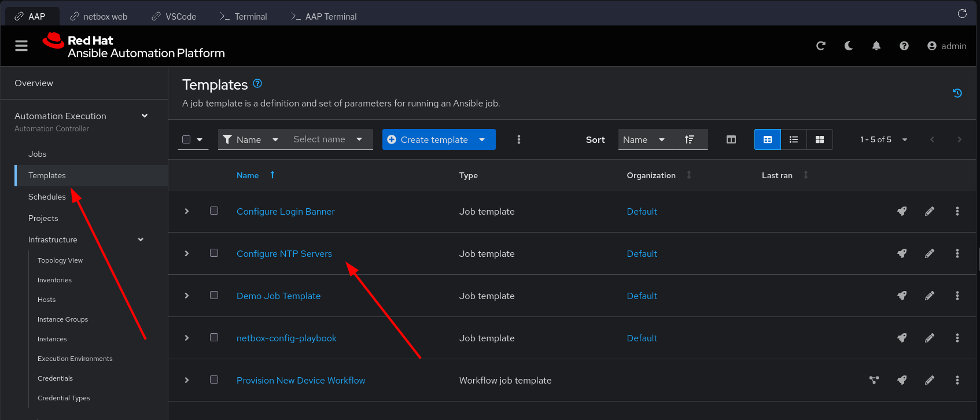Tick the select-all templates checkbox

click(x=186, y=139)
